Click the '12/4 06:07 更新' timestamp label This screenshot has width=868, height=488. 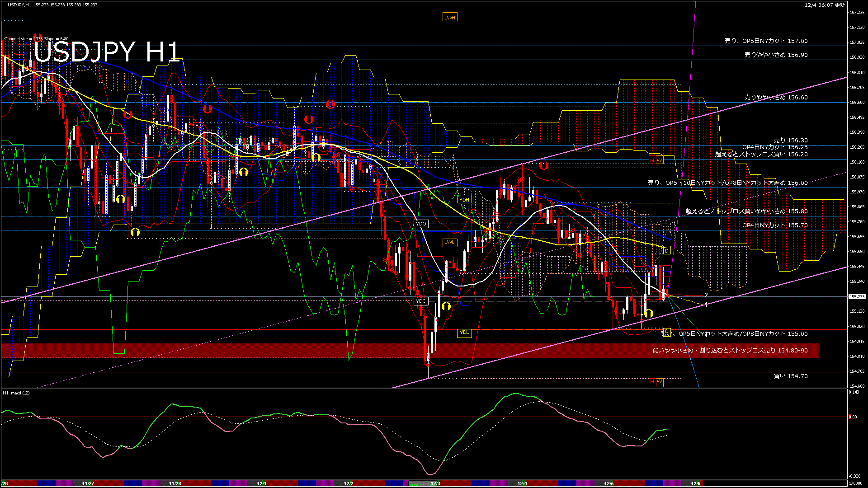(x=825, y=5)
